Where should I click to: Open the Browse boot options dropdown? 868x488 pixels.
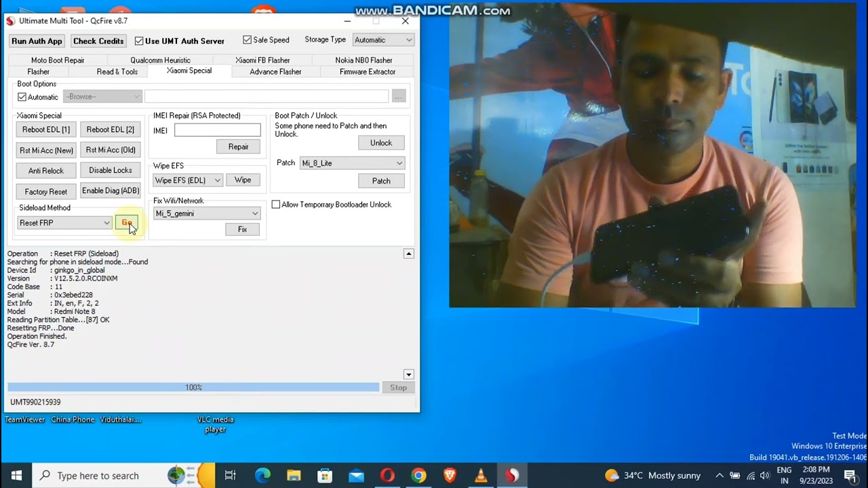102,97
